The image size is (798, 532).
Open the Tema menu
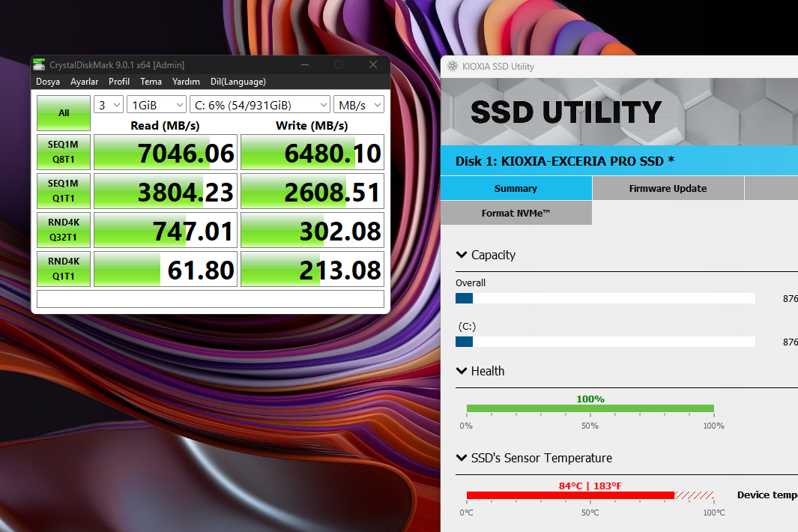tap(151, 82)
